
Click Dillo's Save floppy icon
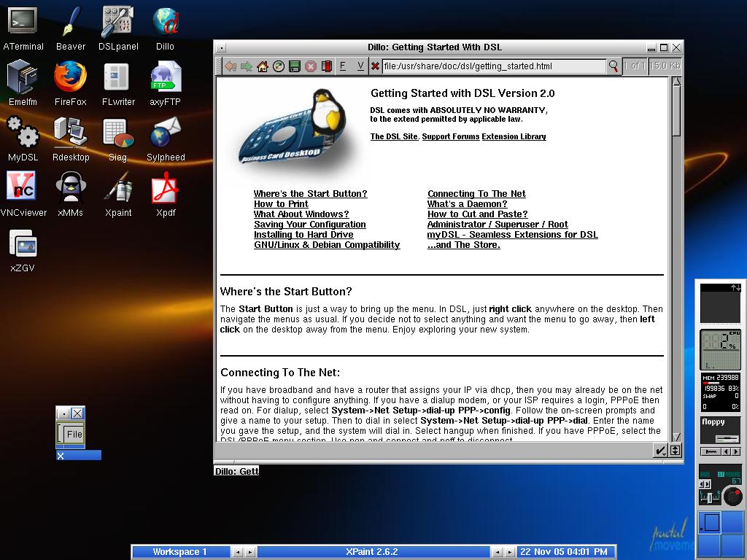[x=295, y=66]
